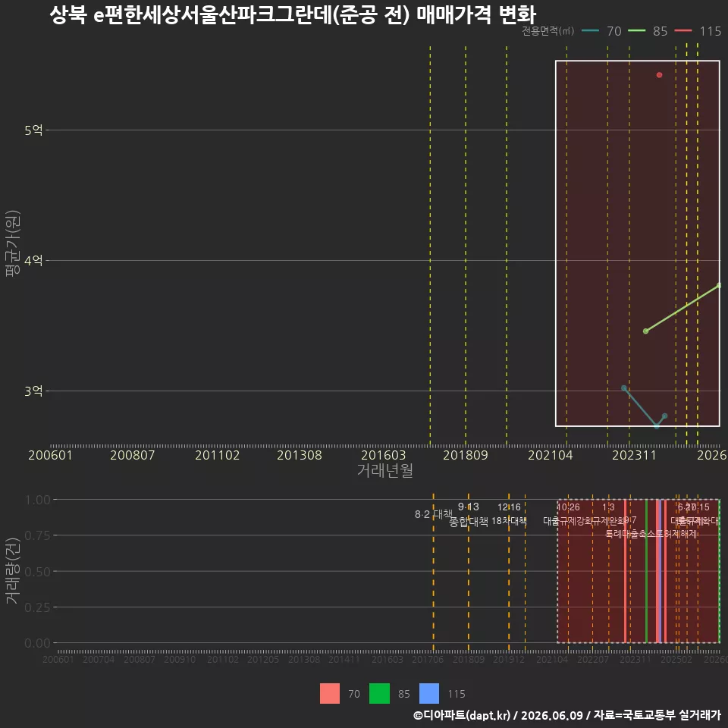Click the first green 85㎡ data point near 3.5억
The height and width of the screenshot is (728, 728).
[x=645, y=331]
